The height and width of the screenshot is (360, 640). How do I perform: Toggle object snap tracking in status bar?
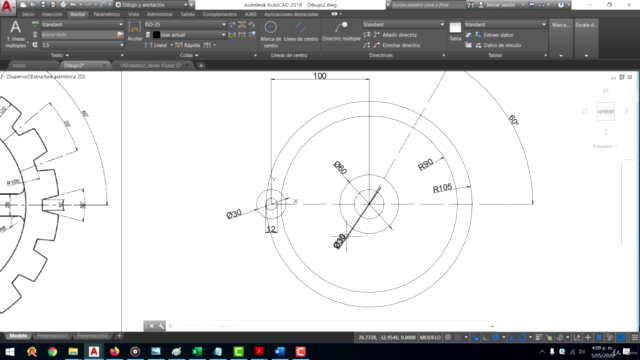[512, 338]
